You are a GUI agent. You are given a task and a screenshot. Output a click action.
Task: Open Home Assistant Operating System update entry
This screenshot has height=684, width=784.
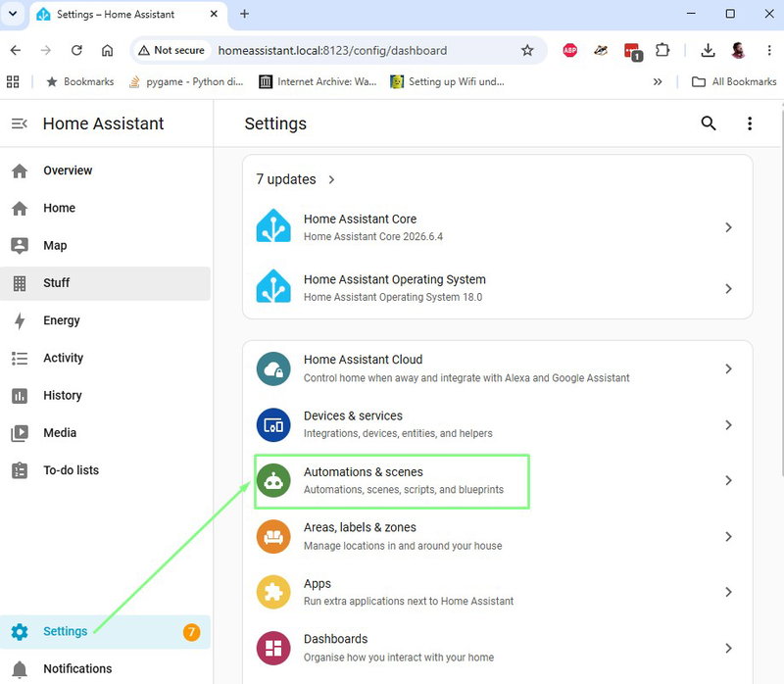(x=498, y=288)
